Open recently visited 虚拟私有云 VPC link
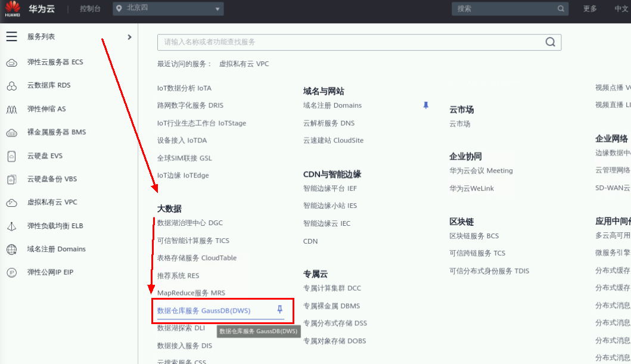Image resolution: width=631 pixels, height=364 pixels. 244,64
